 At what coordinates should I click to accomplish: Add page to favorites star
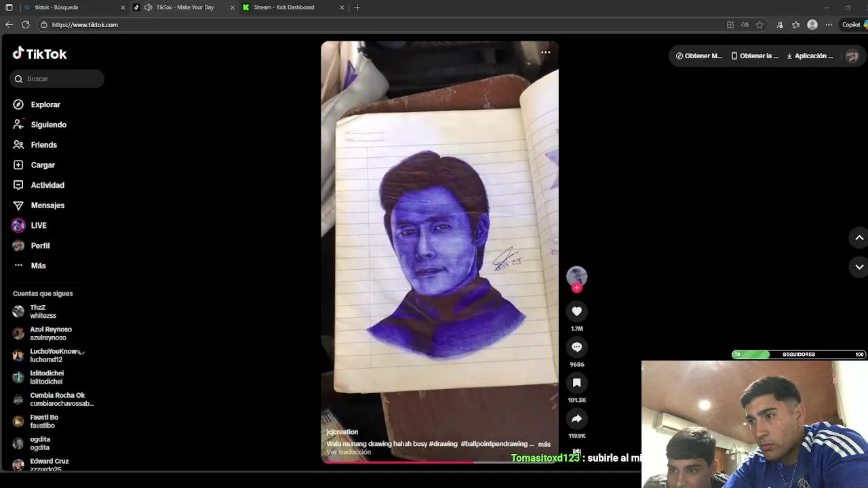click(x=759, y=25)
